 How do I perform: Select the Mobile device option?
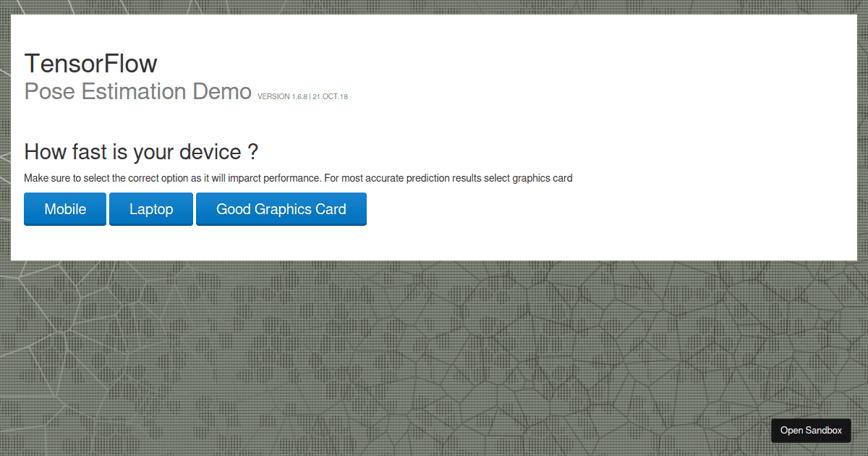click(65, 209)
